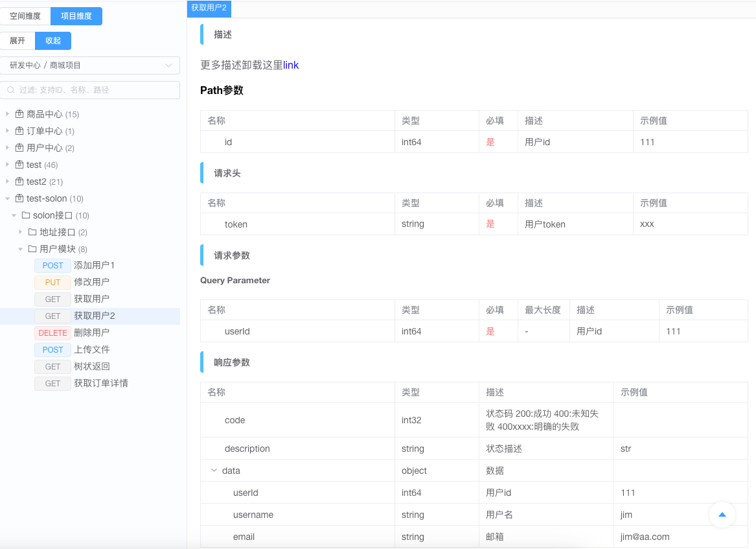Image resolution: width=756 pixels, height=549 pixels.
Task: Select the 获取用户2 tab
Action: pyautogui.click(x=209, y=8)
